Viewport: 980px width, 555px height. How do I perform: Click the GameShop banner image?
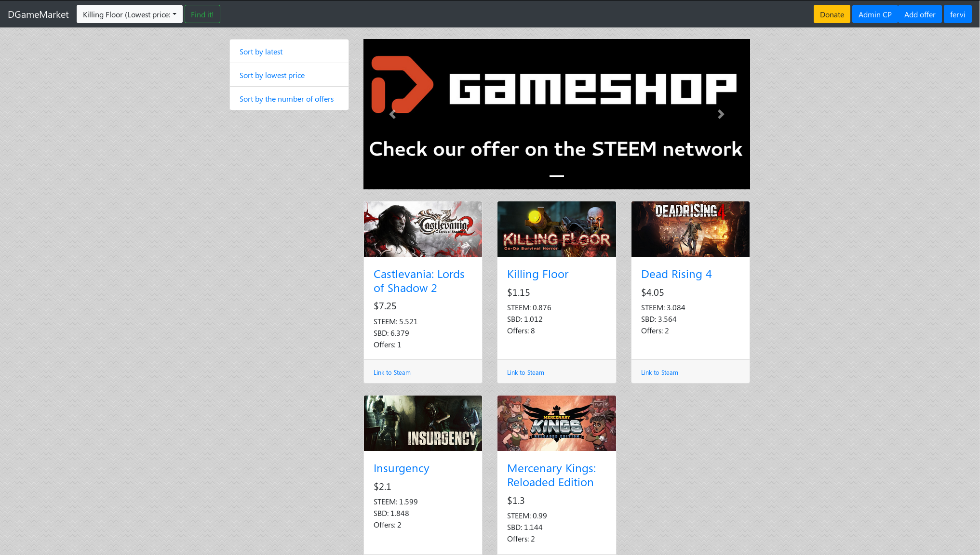556,114
